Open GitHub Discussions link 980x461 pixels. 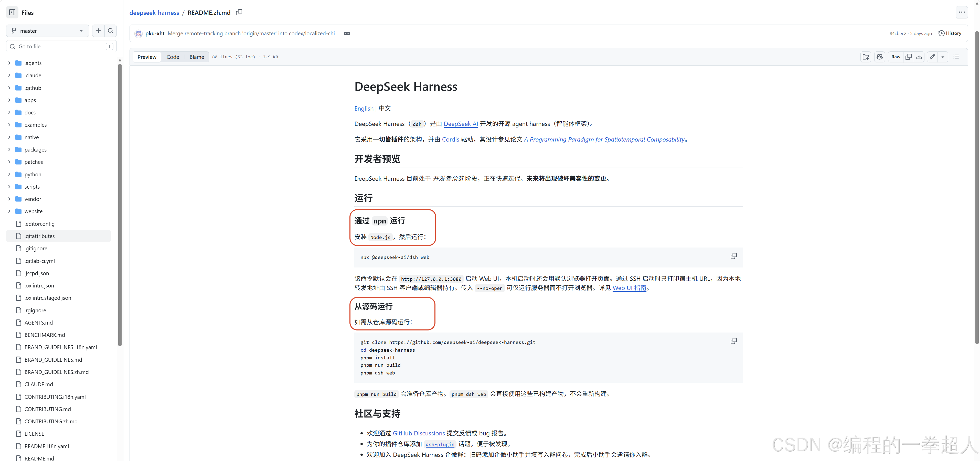[419, 433]
